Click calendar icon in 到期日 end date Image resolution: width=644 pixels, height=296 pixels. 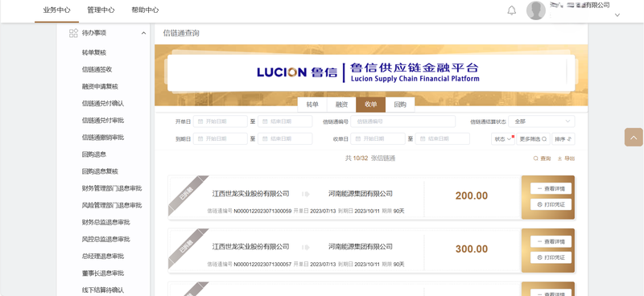(x=265, y=139)
